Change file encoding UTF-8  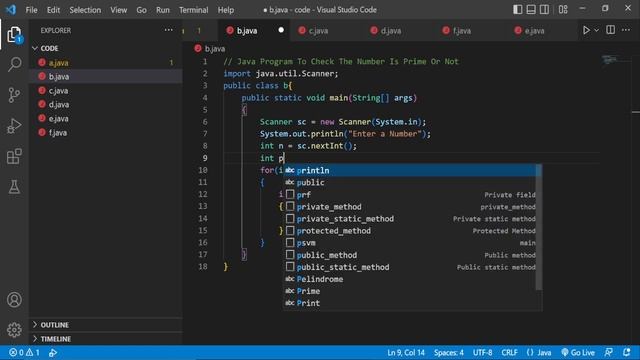click(x=482, y=352)
